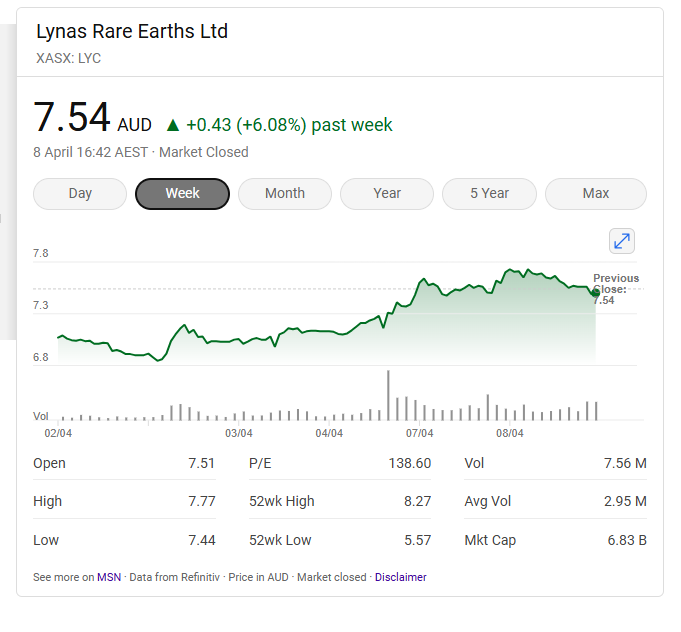Open the Disclaimer link
This screenshot has height=632, width=681.
tap(400, 577)
